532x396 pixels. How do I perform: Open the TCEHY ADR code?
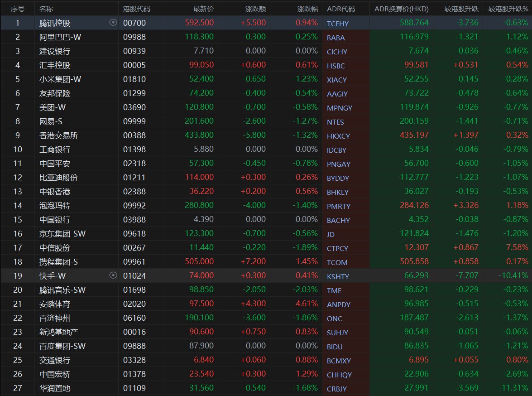pos(338,24)
